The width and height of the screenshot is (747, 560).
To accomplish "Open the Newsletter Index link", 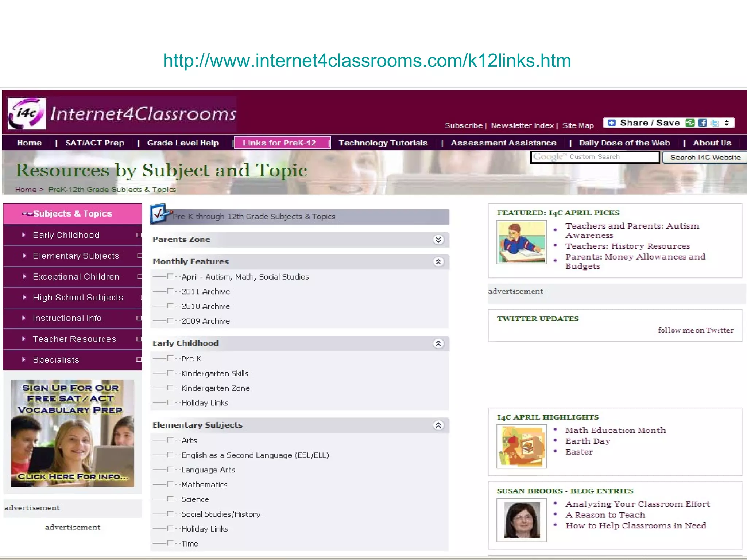I will [x=522, y=125].
